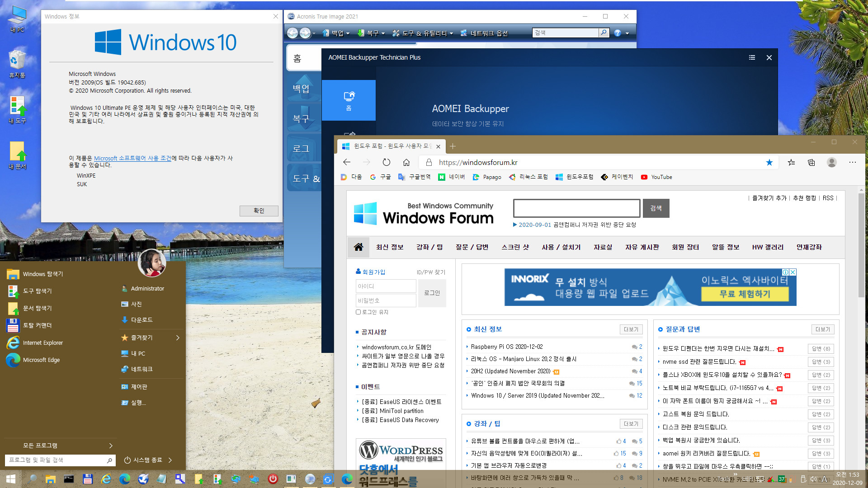Click the blue favorite star in the address bar
Screen dimensions: 868x488
769,162
